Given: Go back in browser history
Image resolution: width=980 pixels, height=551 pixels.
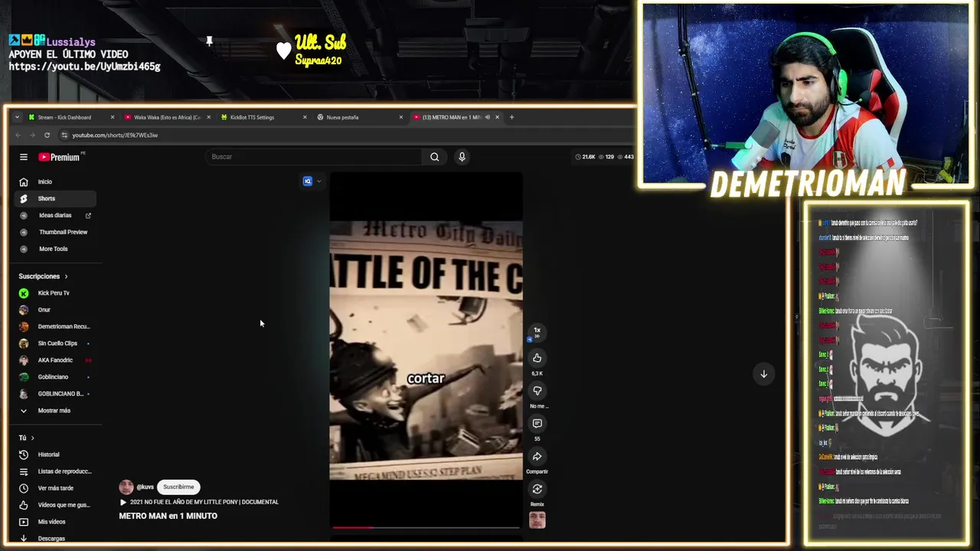Looking at the screenshot, I should (x=18, y=135).
